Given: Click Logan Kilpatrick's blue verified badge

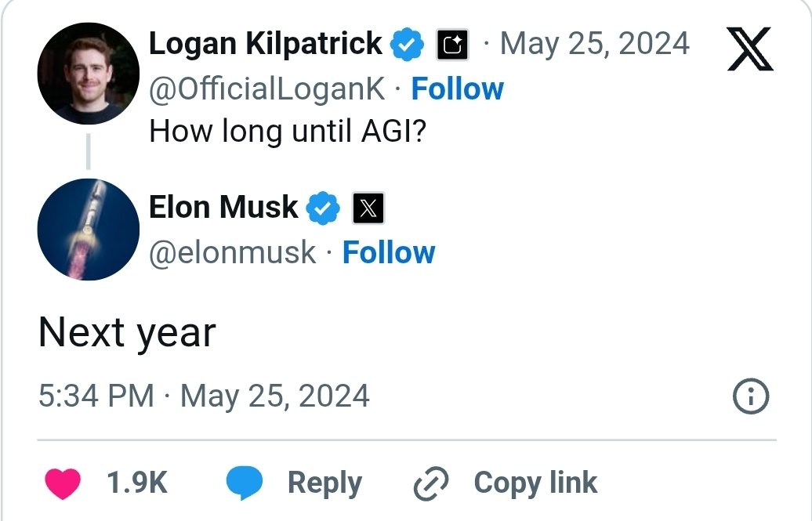Looking at the screenshot, I should click(x=407, y=45).
